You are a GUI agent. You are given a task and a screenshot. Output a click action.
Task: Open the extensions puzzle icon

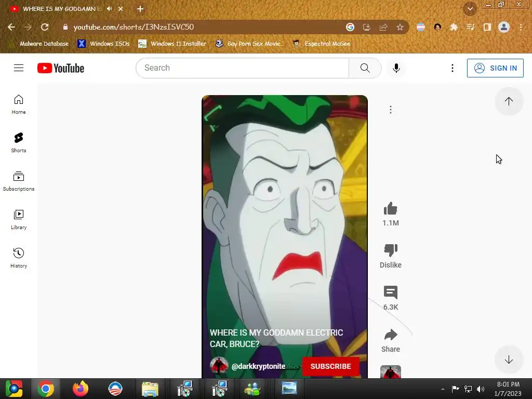pos(454,27)
